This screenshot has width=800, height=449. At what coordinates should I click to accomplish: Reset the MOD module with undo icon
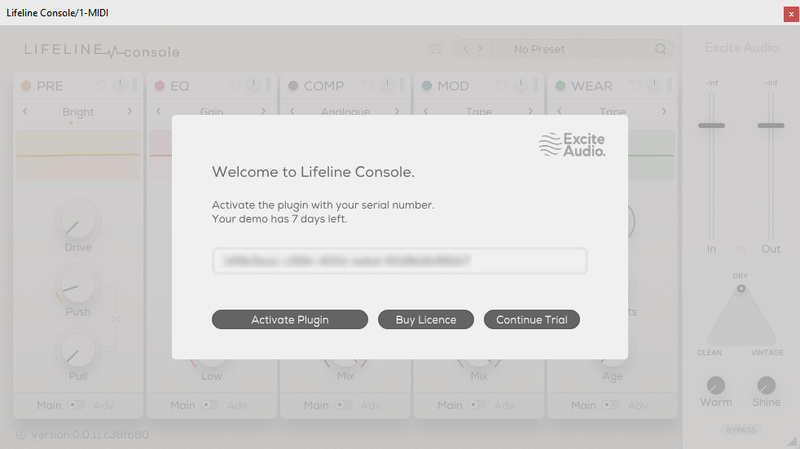pos(502,85)
